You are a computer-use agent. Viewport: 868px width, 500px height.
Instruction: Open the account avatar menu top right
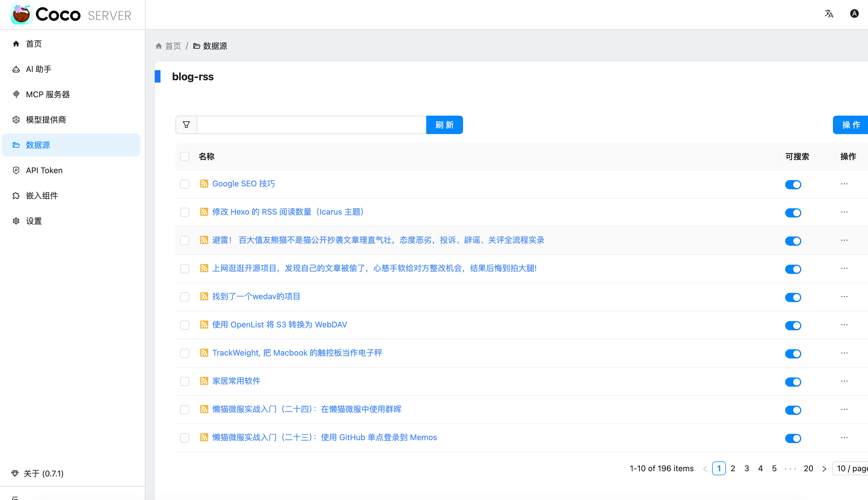tap(854, 14)
